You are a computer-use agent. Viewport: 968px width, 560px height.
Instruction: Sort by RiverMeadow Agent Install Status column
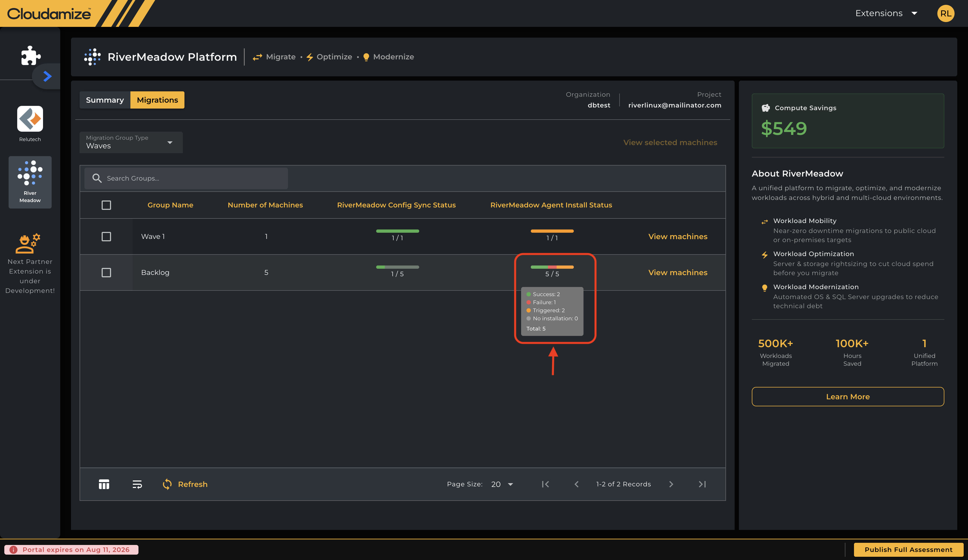[x=551, y=205]
